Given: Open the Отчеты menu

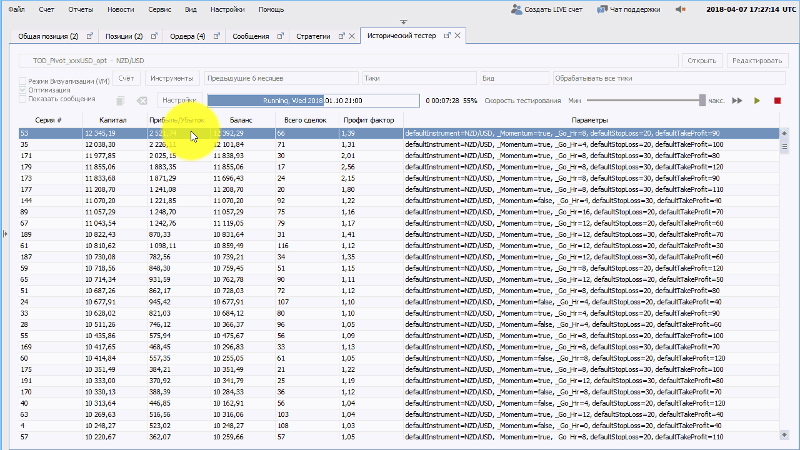Looking at the screenshot, I should (x=81, y=10).
